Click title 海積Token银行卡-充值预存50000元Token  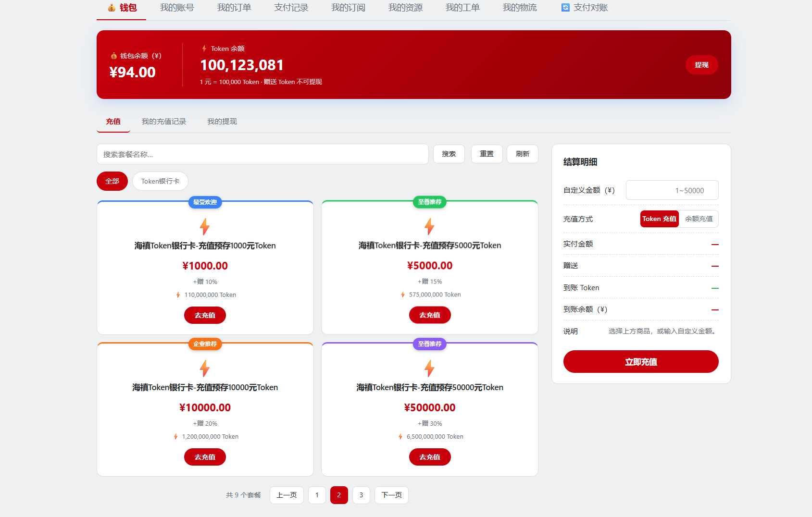tap(430, 387)
